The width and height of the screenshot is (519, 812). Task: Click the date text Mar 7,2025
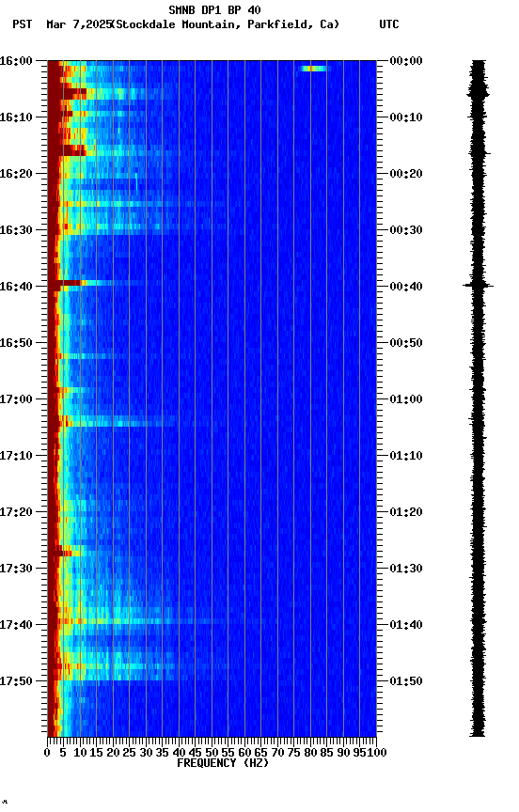pyautogui.click(x=79, y=24)
